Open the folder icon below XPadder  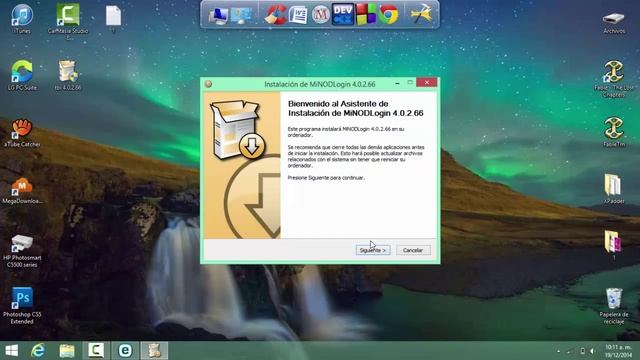click(613, 244)
